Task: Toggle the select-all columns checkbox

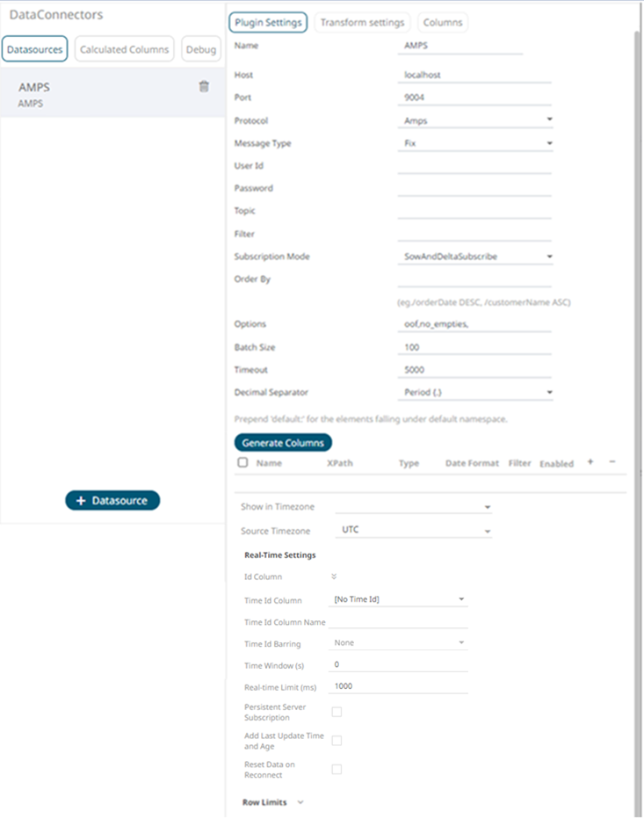Action: (x=242, y=462)
